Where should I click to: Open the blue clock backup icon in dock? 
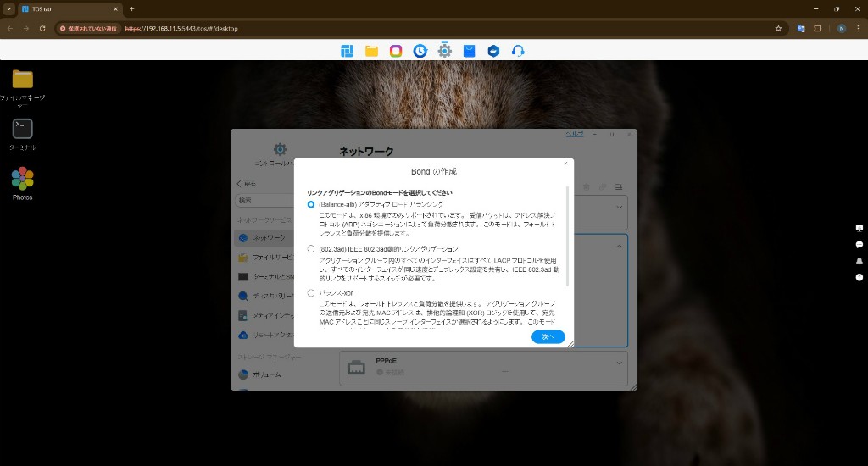420,51
